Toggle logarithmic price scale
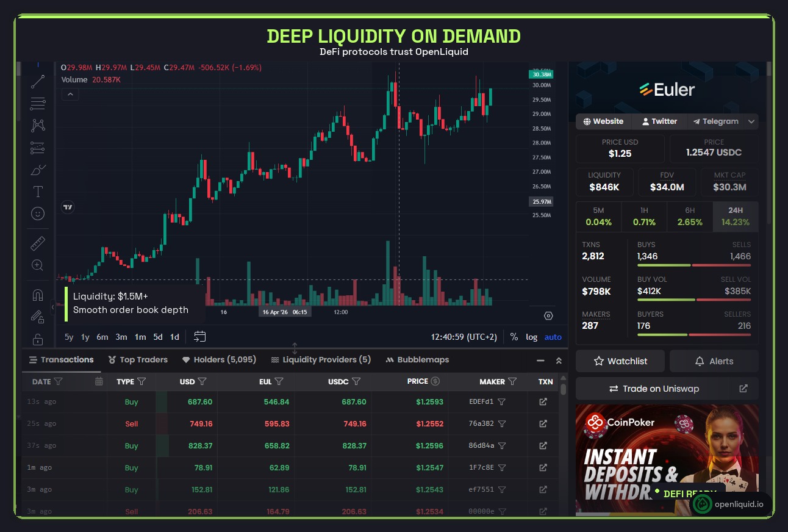The width and height of the screenshot is (788, 532). pos(531,336)
